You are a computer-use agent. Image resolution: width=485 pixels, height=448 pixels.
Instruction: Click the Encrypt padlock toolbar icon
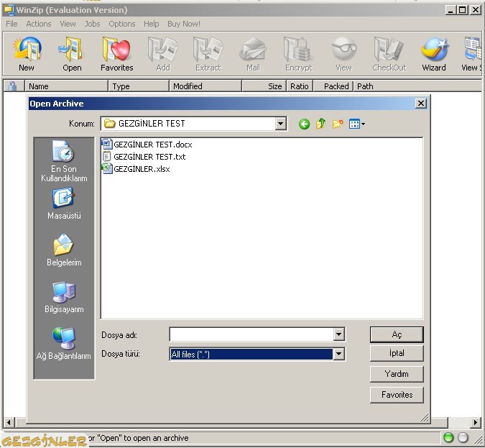(x=298, y=54)
